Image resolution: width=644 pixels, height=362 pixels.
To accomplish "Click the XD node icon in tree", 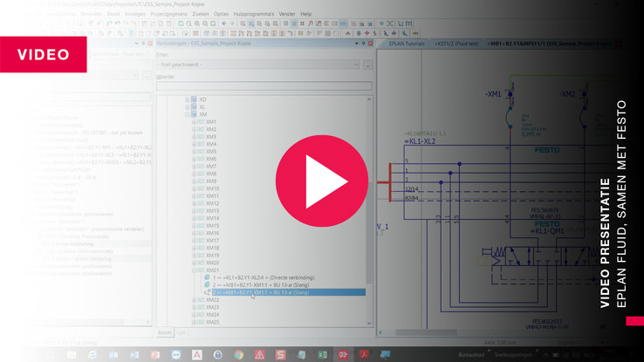I will point(194,99).
